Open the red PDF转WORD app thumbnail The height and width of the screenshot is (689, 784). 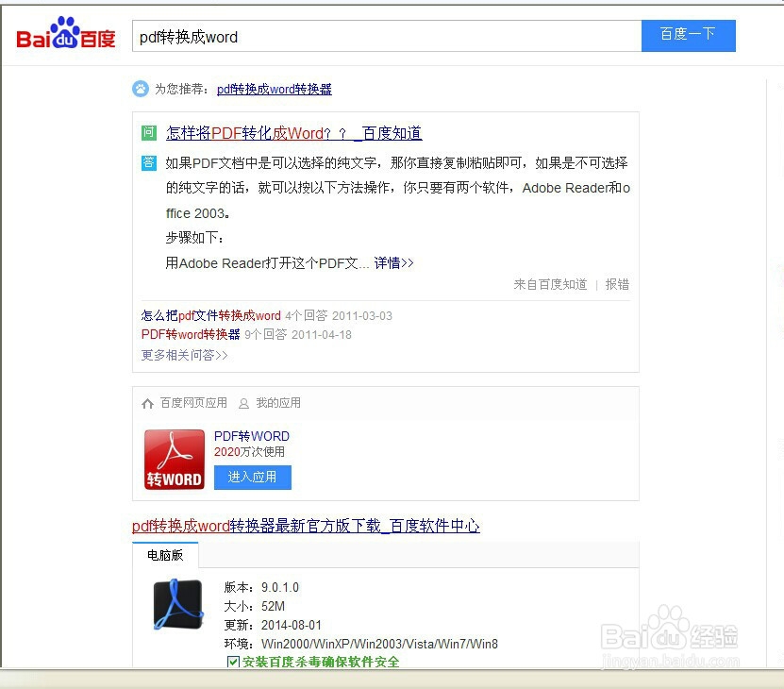tap(174, 460)
